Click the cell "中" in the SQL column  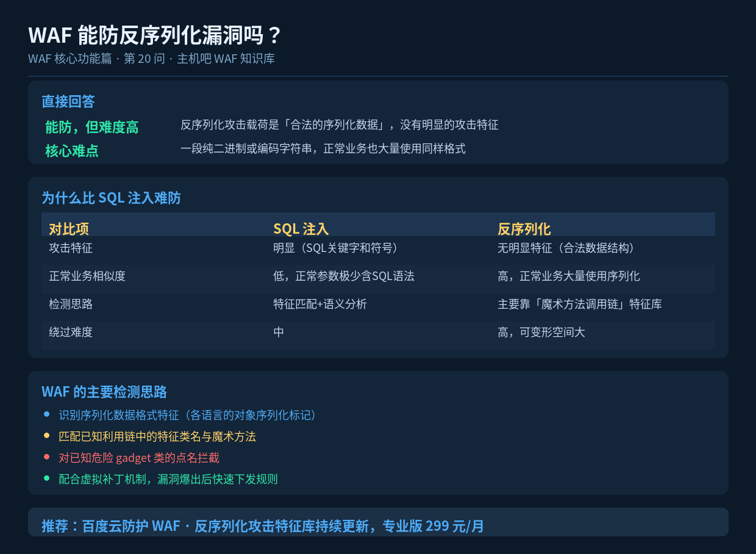pyautogui.click(x=279, y=332)
